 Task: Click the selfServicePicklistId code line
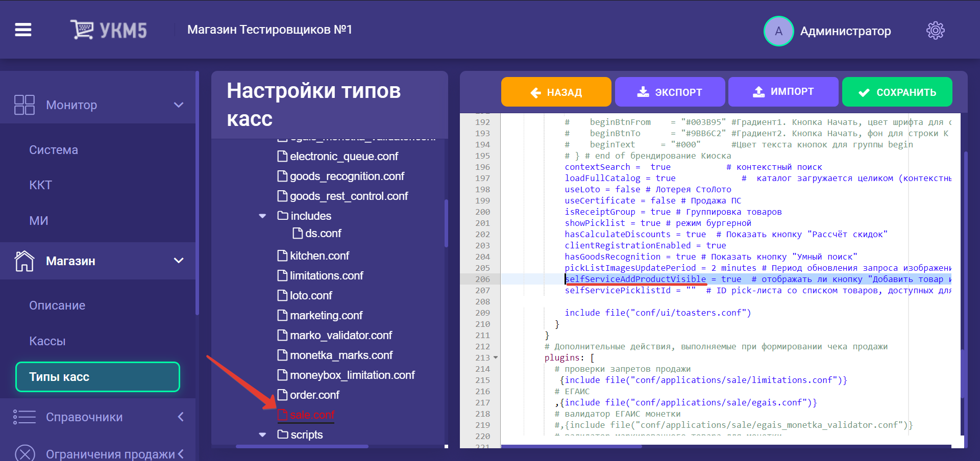click(758, 290)
